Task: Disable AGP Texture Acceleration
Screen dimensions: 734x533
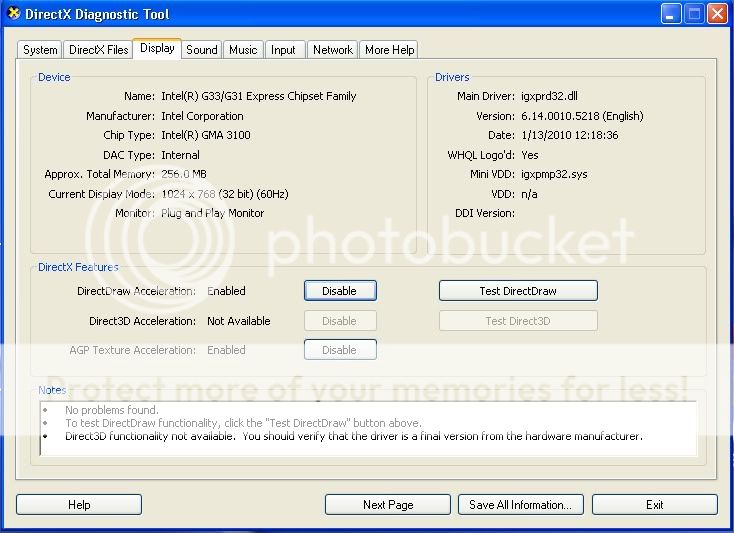Action: coord(340,350)
